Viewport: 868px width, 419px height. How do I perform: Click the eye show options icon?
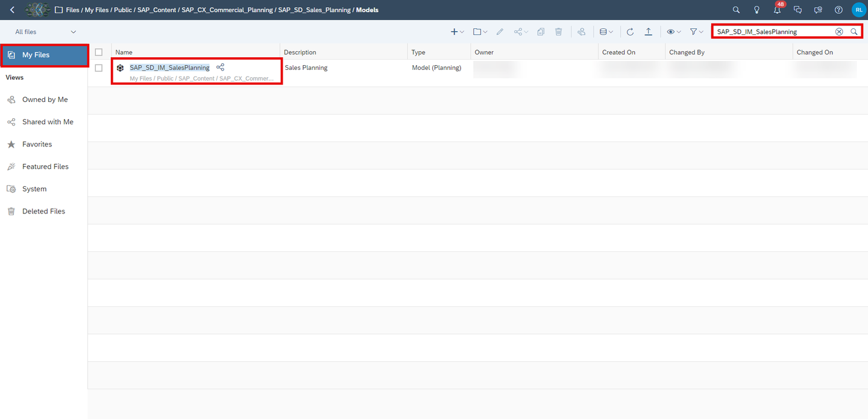(670, 31)
